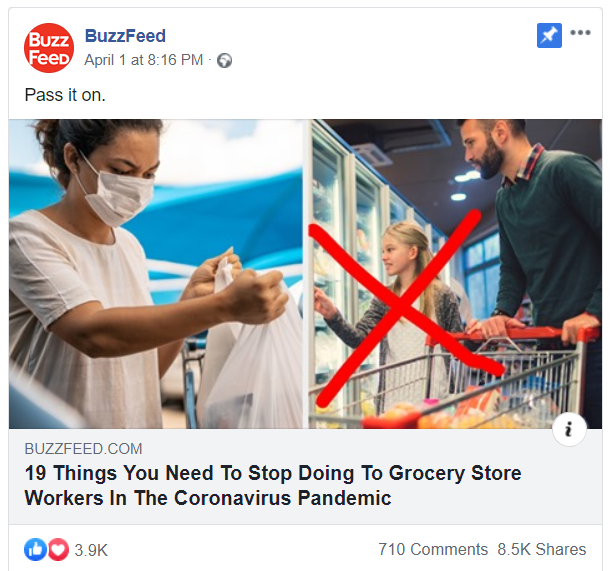The width and height of the screenshot is (611, 571).
Task: Open the three-dot post options menu
Action: [580, 32]
